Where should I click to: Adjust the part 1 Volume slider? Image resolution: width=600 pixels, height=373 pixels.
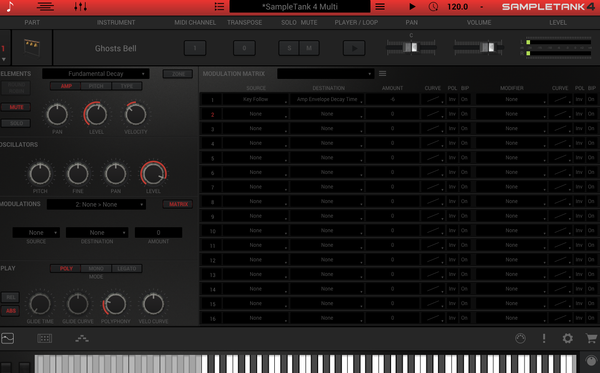478,47
